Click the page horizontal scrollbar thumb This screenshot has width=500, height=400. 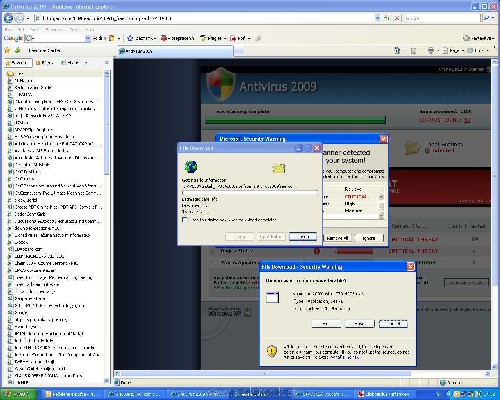click(265, 374)
